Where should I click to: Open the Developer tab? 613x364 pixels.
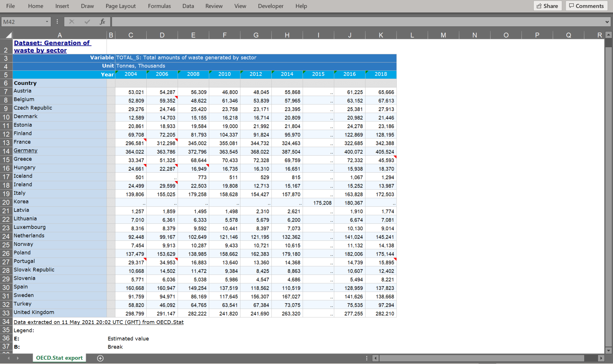coord(271,6)
